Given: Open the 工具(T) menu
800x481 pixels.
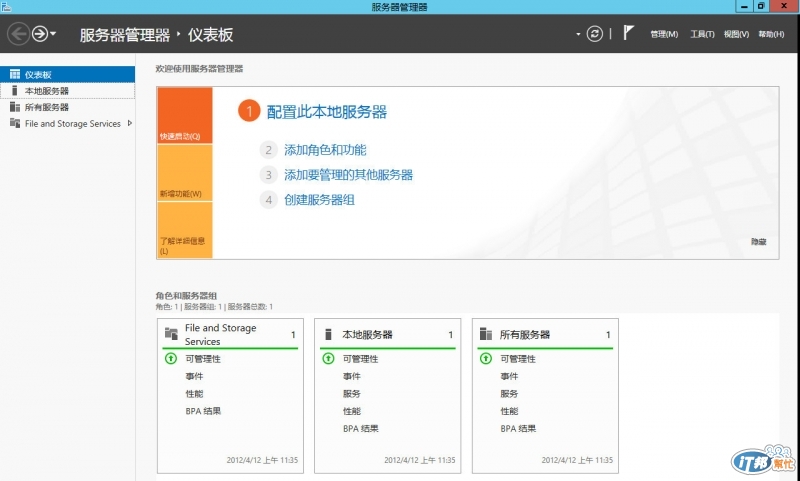Looking at the screenshot, I should coord(702,34).
